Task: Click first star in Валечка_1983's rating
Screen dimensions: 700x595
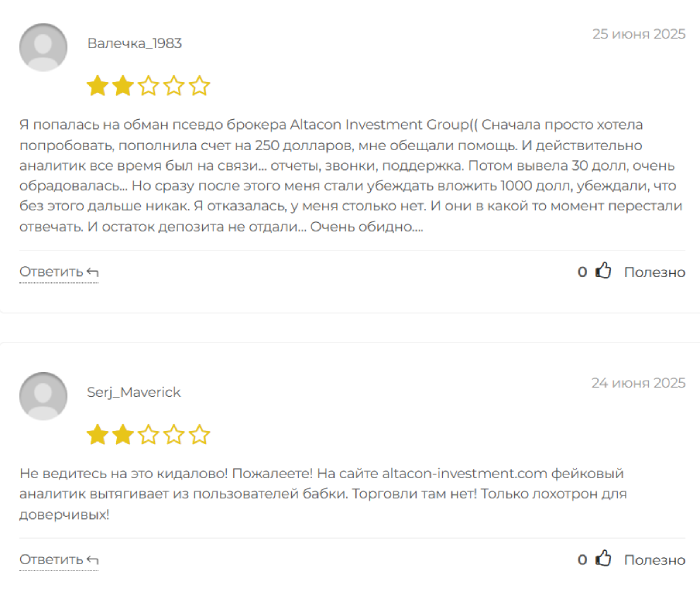Action: (x=97, y=86)
